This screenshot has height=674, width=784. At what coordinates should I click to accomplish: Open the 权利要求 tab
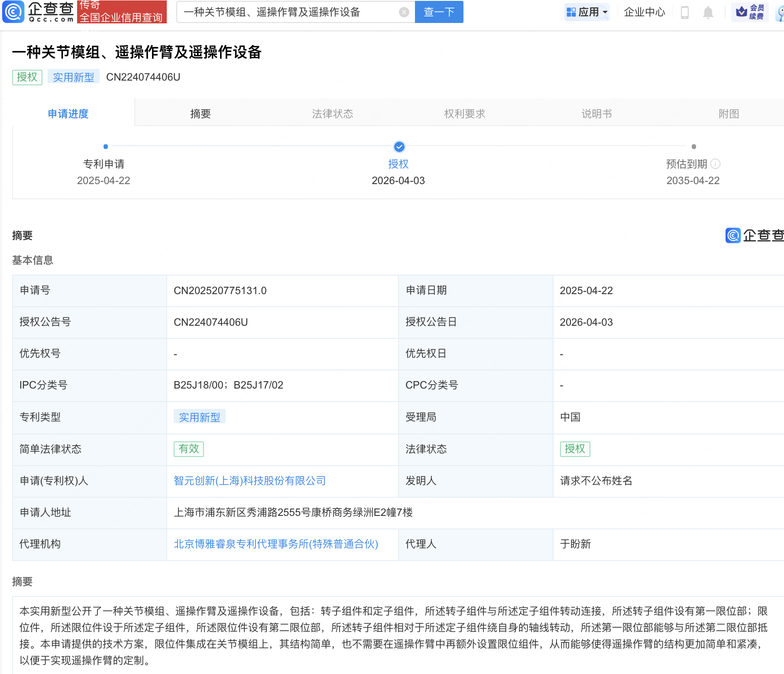(x=464, y=113)
